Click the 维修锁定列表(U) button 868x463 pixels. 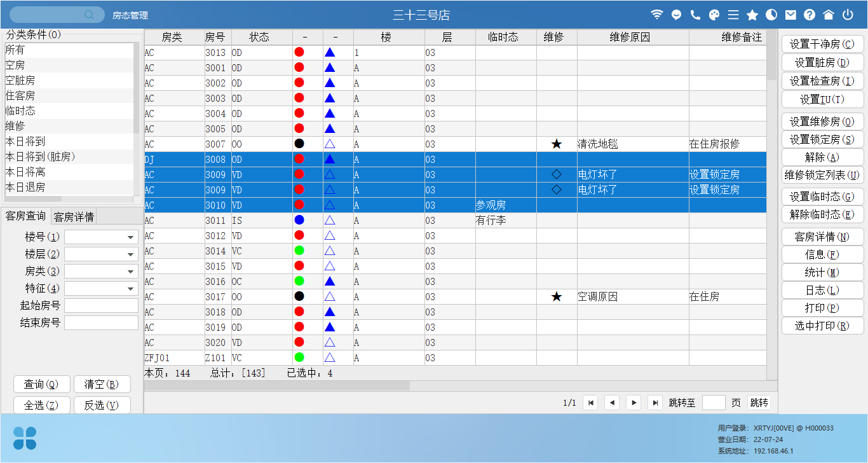tap(823, 175)
